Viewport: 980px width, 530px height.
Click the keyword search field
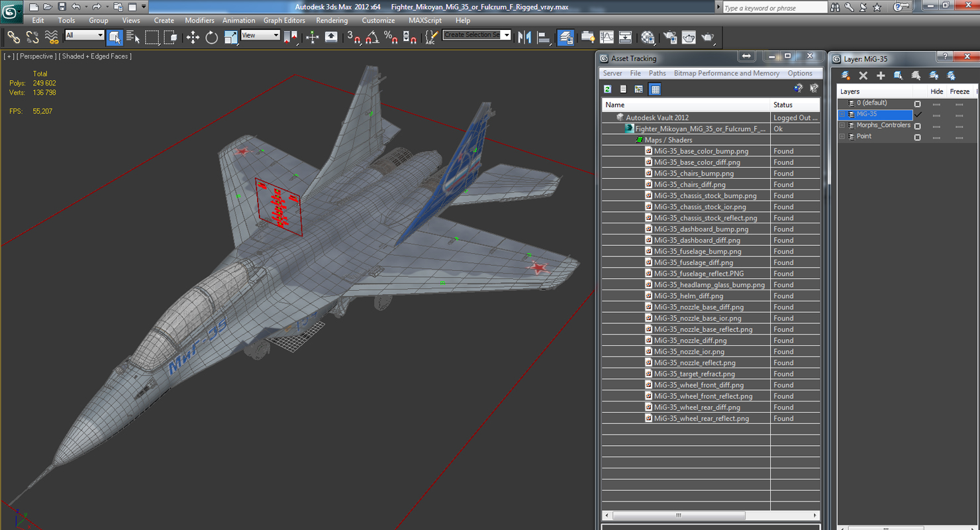click(x=774, y=7)
